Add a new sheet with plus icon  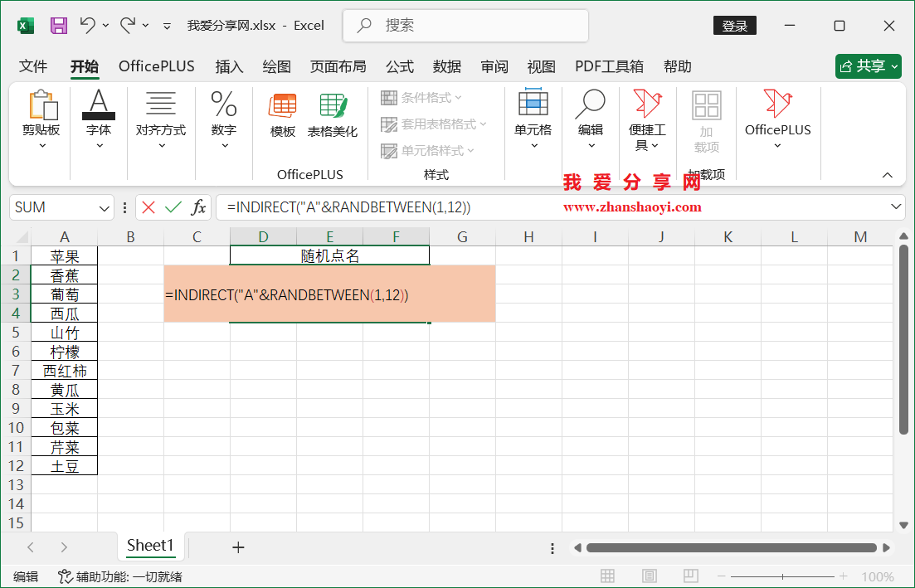tap(238, 547)
